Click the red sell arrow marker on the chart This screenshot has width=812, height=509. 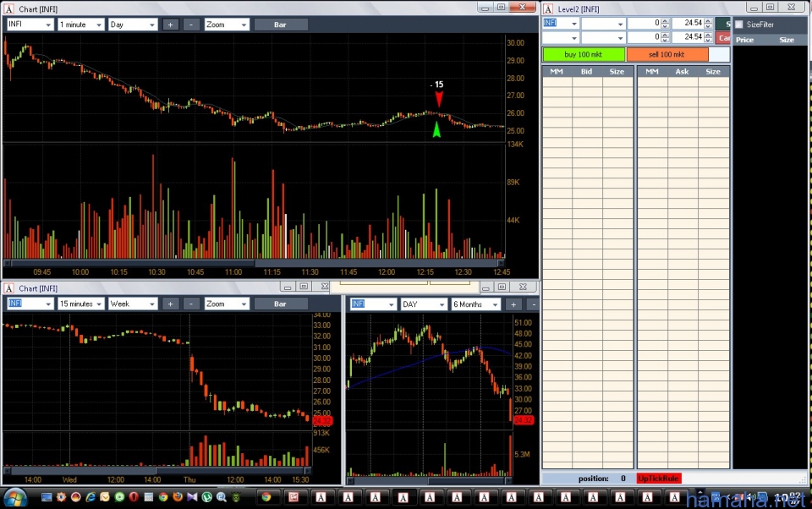[438, 99]
